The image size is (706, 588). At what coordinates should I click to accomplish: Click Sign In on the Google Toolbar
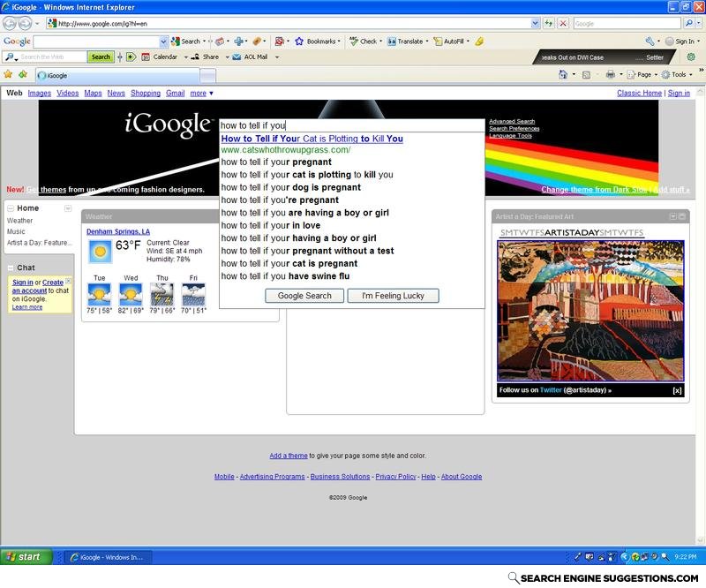click(680, 41)
